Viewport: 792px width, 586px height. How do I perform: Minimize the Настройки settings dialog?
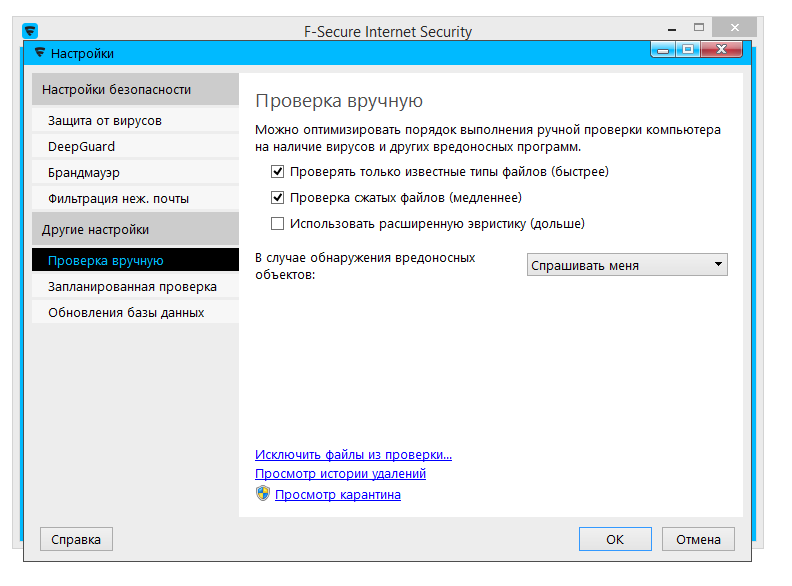664,48
